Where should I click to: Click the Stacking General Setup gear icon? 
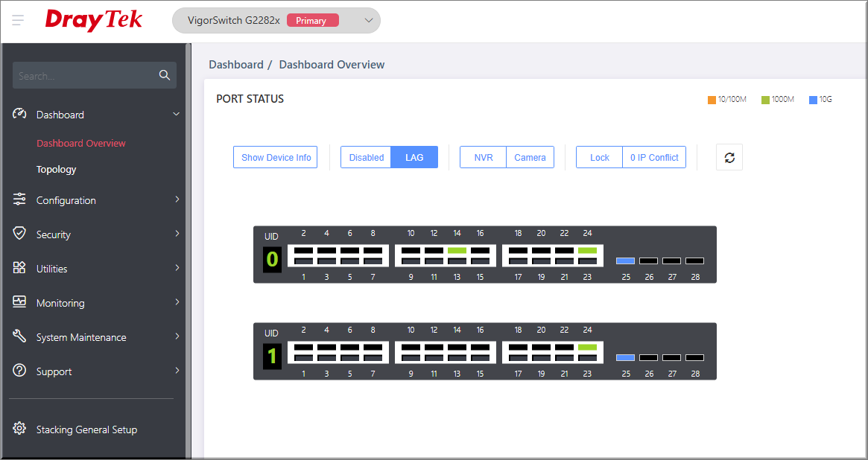click(20, 429)
